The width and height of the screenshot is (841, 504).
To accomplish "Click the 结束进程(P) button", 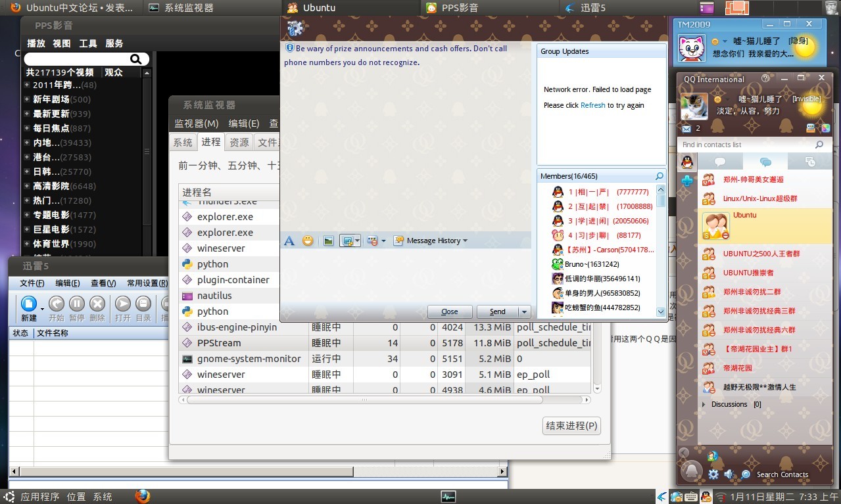I will pyautogui.click(x=572, y=426).
